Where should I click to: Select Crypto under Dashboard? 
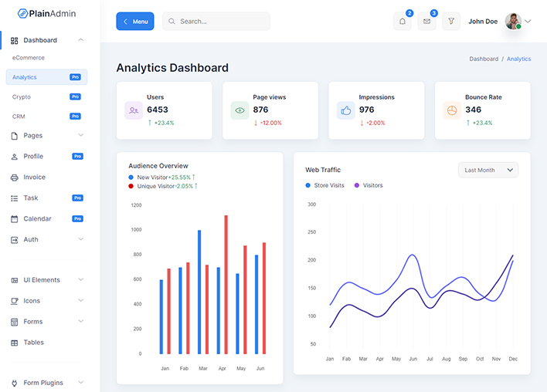(22, 96)
